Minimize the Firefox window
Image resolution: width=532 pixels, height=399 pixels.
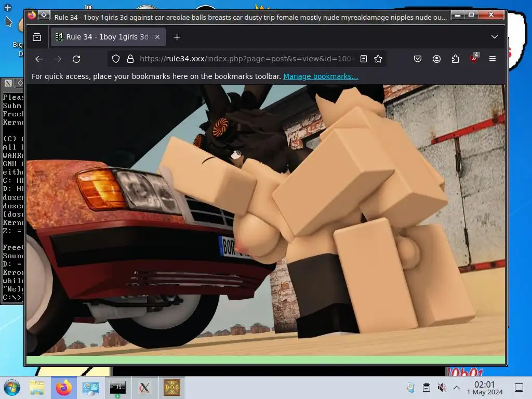point(457,15)
